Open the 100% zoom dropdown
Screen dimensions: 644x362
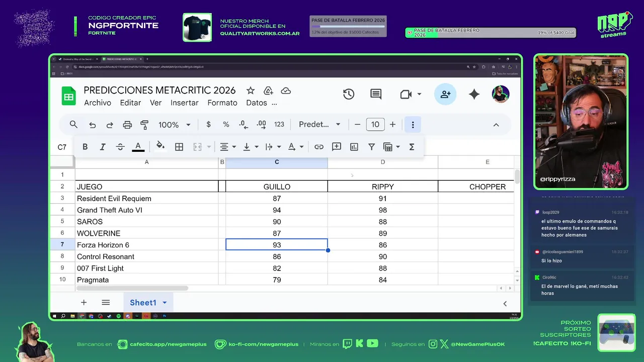(x=175, y=125)
